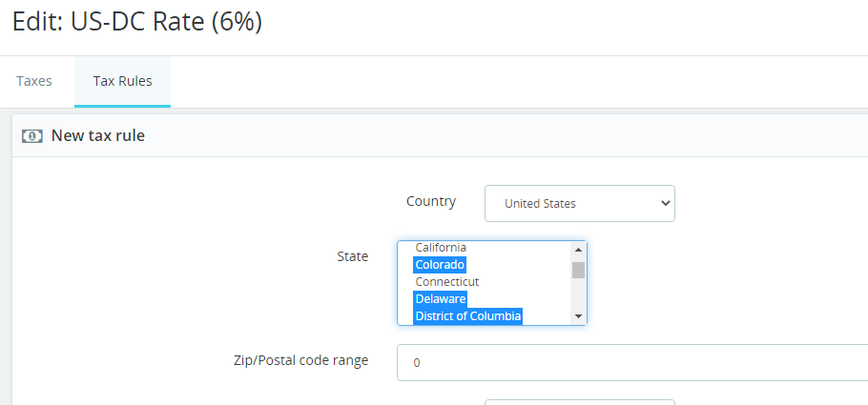Click the Edit: US-DC Rate (6%) page title

pyautogui.click(x=136, y=22)
